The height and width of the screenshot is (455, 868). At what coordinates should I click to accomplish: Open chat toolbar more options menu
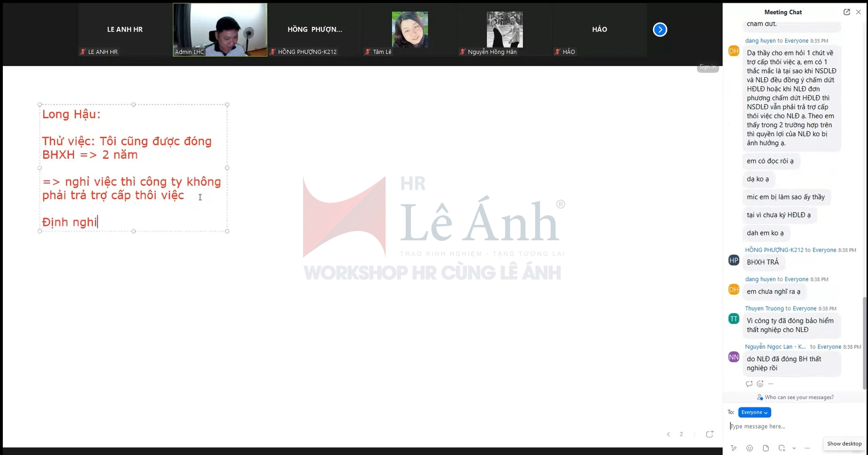[807, 448]
